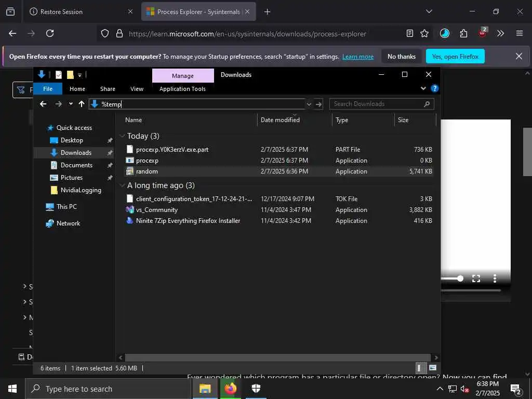Open recent locations dropdown in Explorer
Image resolution: width=532 pixels, height=399 pixels.
pos(71,104)
